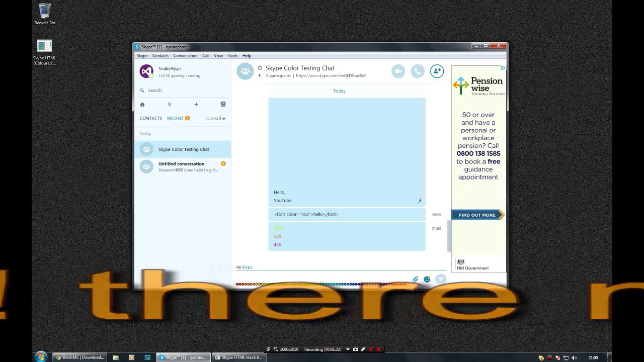Open the Untitled conversation chat

183,166
